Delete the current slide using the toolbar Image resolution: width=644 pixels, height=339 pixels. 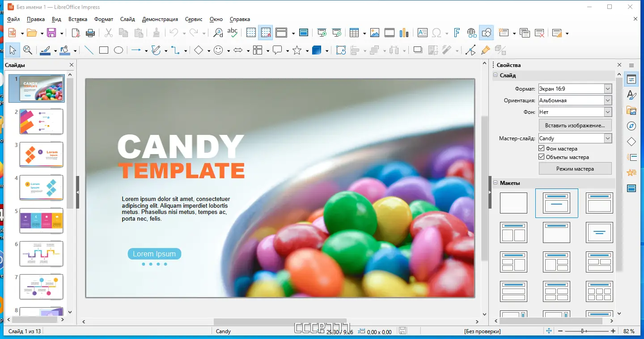539,33
